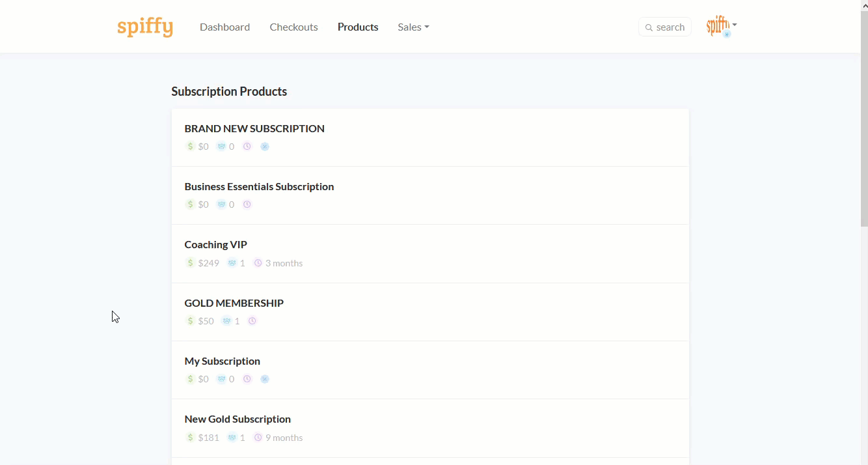Screen dimensions: 868x465
Task: Click the clock icon in GOLD MEMBERSHIP row
Action: tap(252, 321)
